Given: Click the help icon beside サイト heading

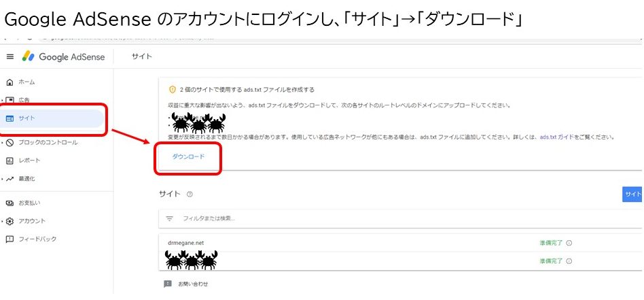Looking at the screenshot, I should pos(190,195).
